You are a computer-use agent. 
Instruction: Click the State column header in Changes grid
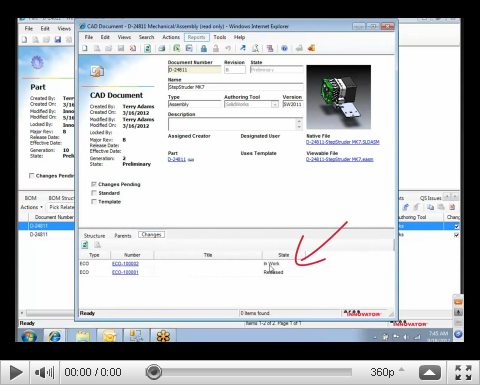click(284, 255)
